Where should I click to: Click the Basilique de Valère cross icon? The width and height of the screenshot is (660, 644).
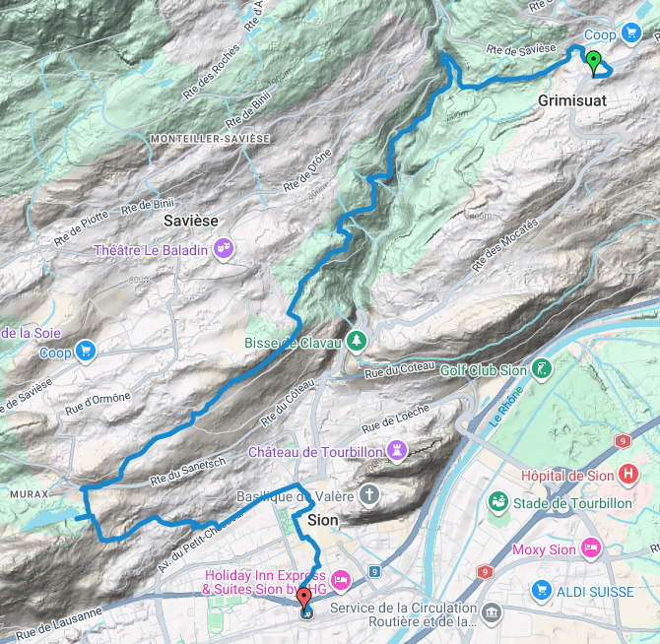click(x=369, y=495)
